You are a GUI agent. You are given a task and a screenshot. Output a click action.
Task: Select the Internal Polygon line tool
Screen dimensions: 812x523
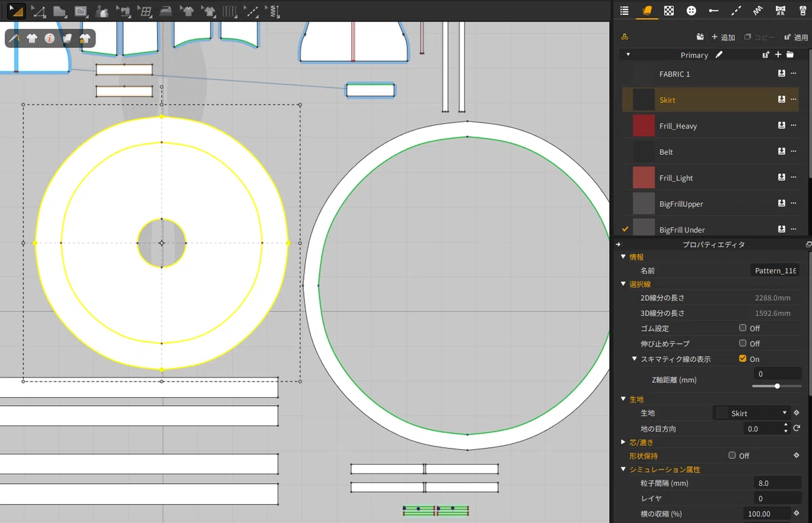81,11
